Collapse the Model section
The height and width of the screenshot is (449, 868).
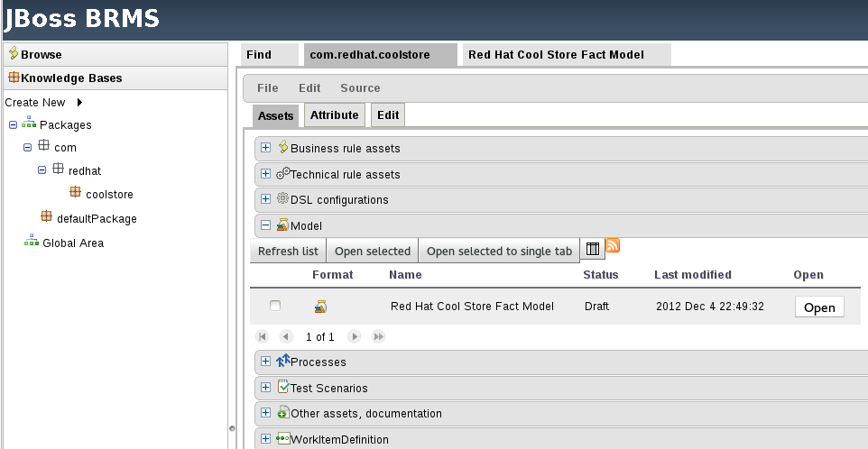(265, 225)
